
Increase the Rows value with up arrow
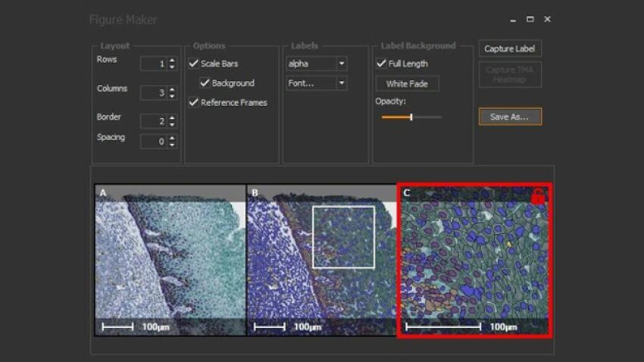click(x=172, y=61)
